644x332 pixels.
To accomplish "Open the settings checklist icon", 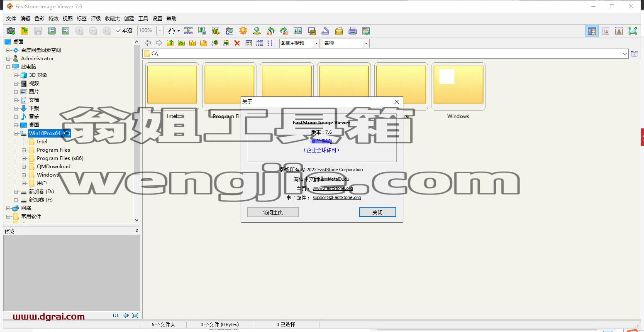I will click(366, 31).
